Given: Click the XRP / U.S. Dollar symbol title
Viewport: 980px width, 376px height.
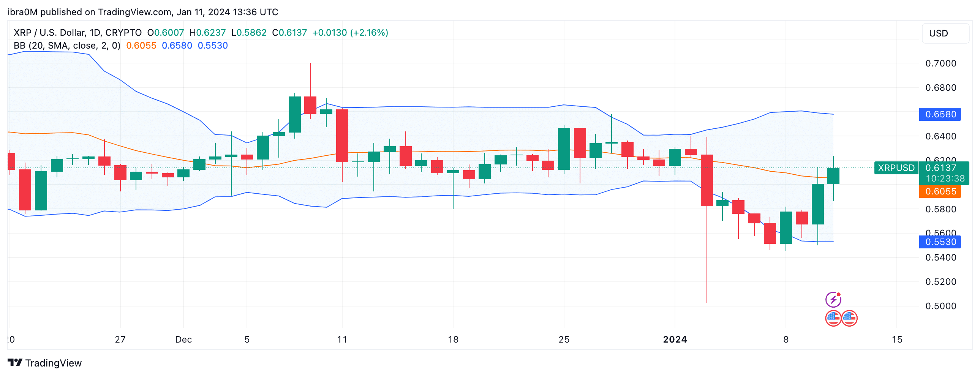Looking at the screenshot, I should [x=77, y=33].
